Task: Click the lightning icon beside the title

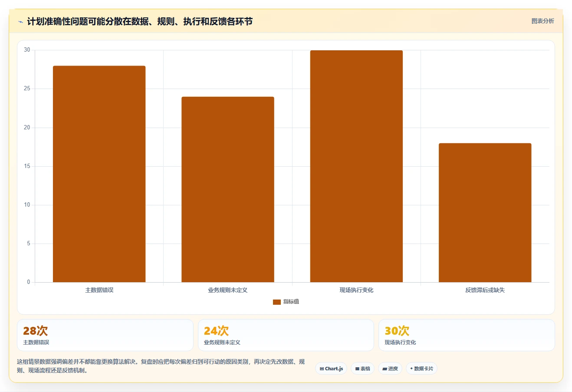Action: click(20, 22)
